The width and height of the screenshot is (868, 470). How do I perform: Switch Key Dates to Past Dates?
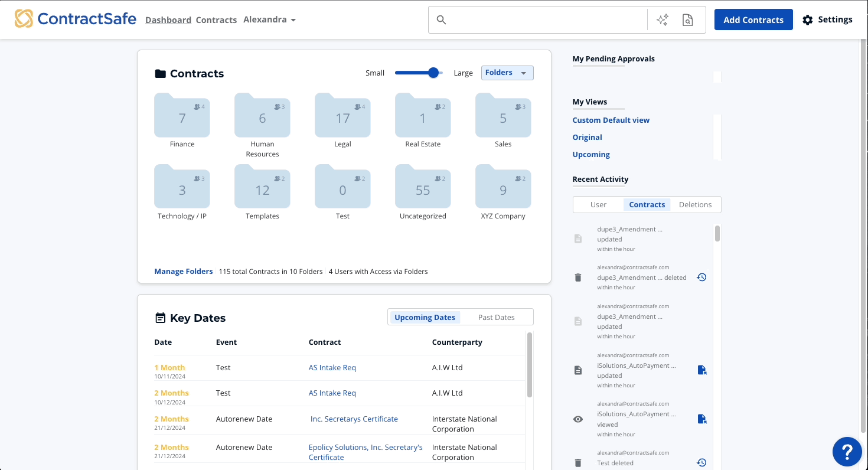point(496,317)
